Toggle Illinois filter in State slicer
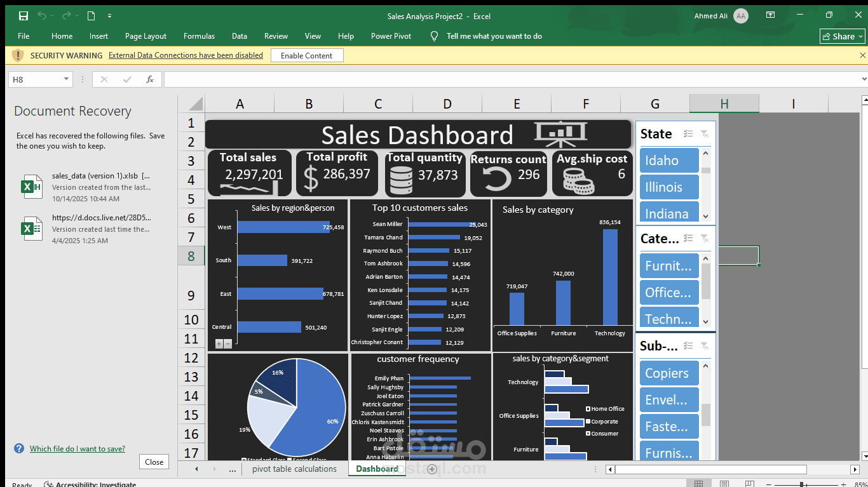The height and width of the screenshot is (487, 868). pos(669,187)
